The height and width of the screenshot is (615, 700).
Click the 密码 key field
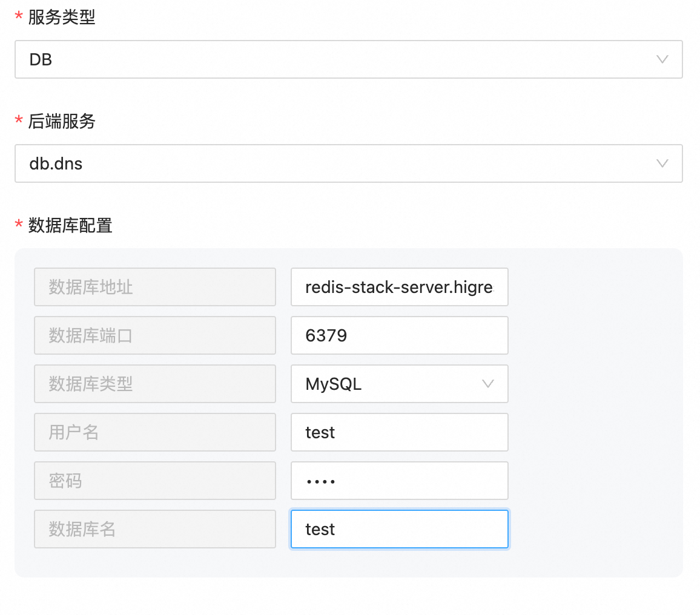[155, 481]
